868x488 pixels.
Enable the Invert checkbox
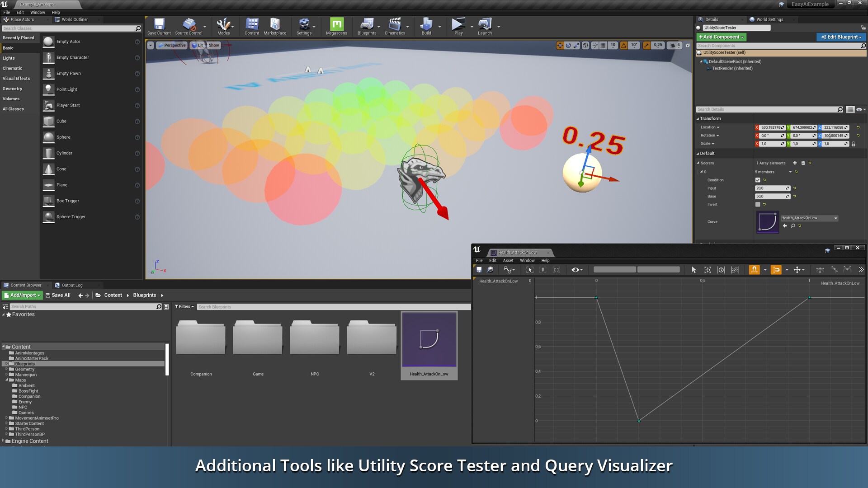click(x=758, y=204)
